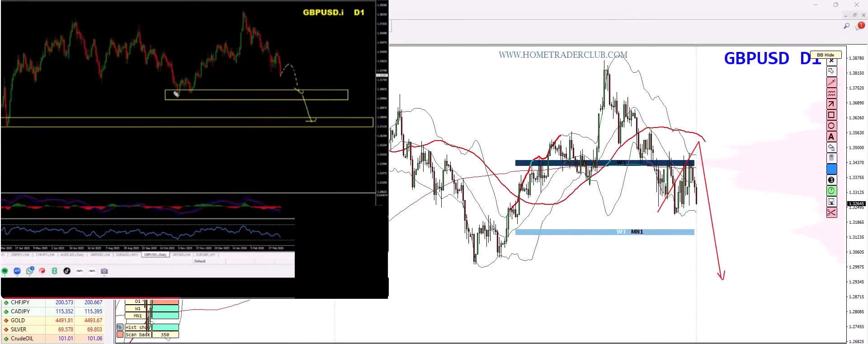
Task: Click the D1 timeframe label in panel
Action: 137,302
